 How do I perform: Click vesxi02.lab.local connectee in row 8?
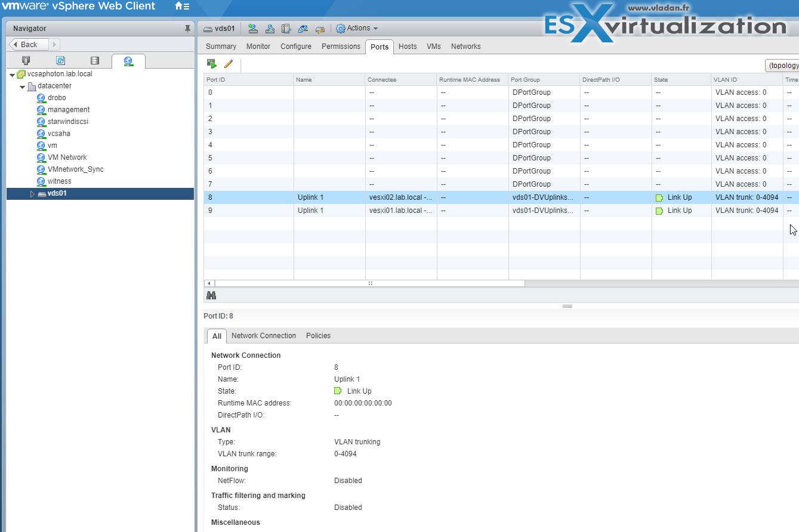coord(400,197)
